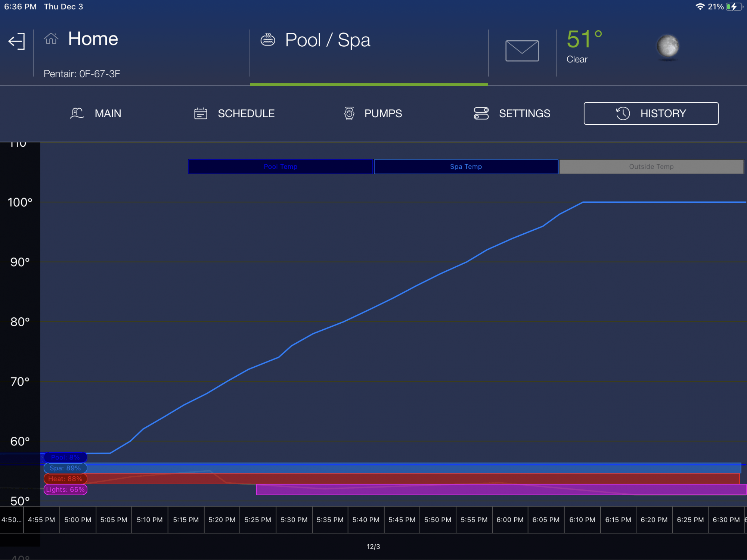
Task: Tap the Lights: 65% usage label
Action: point(65,490)
